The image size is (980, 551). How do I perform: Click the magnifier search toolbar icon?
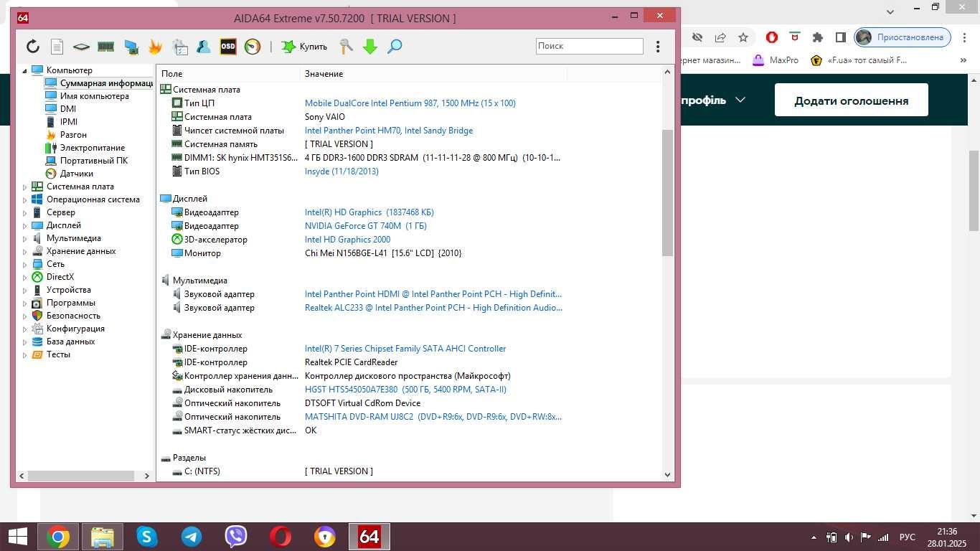tap(395, 47)
